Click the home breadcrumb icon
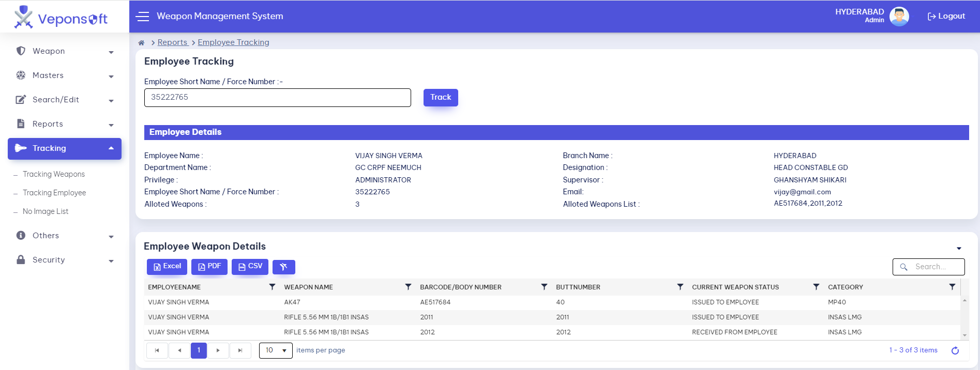Image resolution: width=980 pixels, height=370 pixels. 141,43
